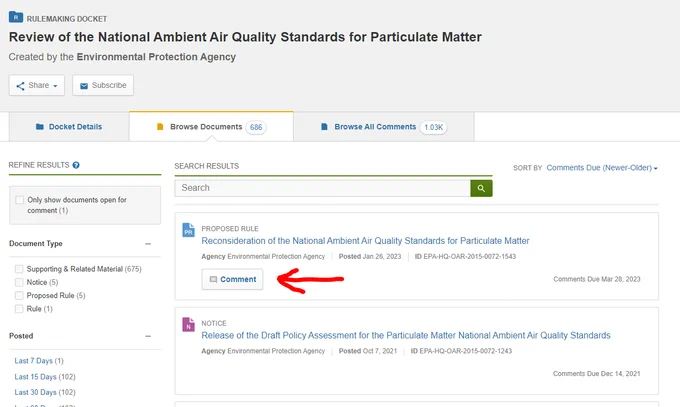Screen dimensions: 680x407
Task: Click the 686 document count badge
Action: (x=256, y=127)
